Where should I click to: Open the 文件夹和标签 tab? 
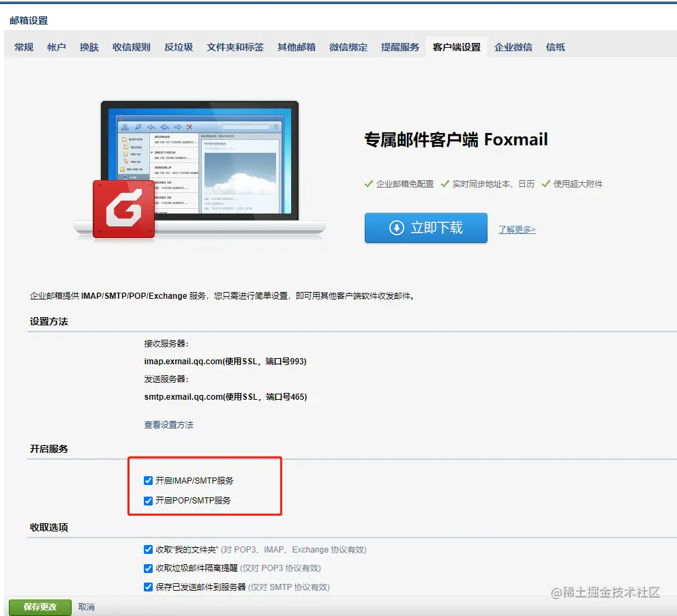[x=235, y=47]
